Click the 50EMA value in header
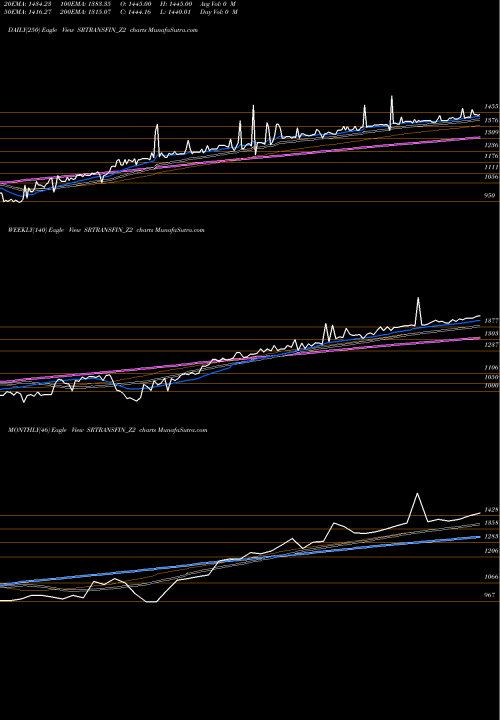Screen dimensions: 500x720 (26, 12)
